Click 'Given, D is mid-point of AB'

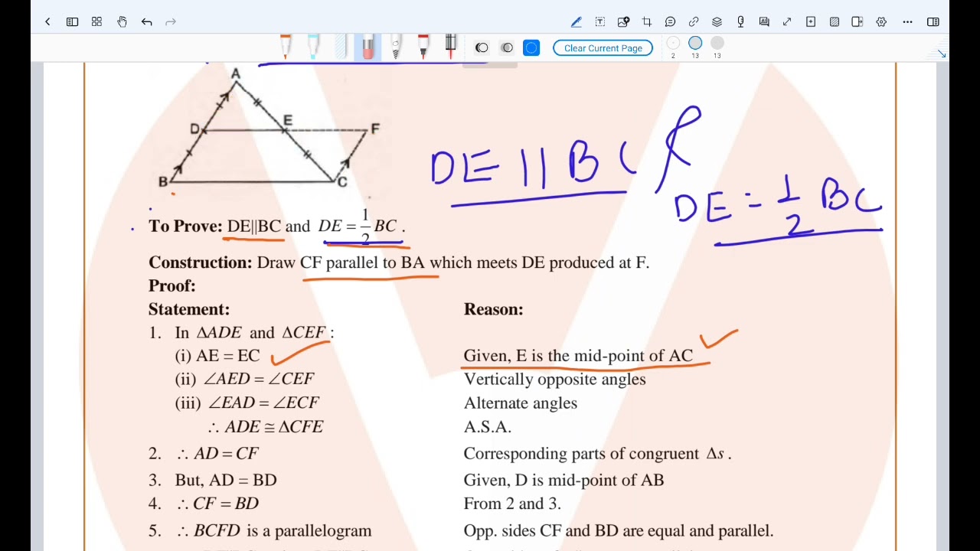click(564, 481)
